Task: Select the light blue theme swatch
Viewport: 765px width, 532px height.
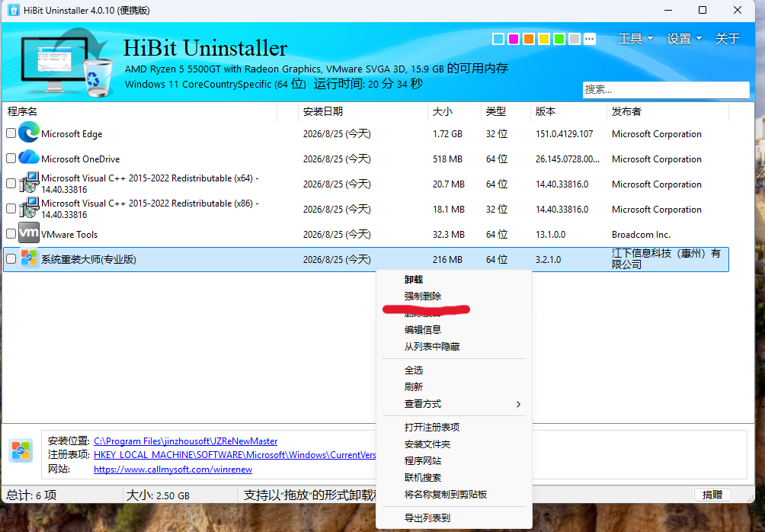Action: click(498, 39)
